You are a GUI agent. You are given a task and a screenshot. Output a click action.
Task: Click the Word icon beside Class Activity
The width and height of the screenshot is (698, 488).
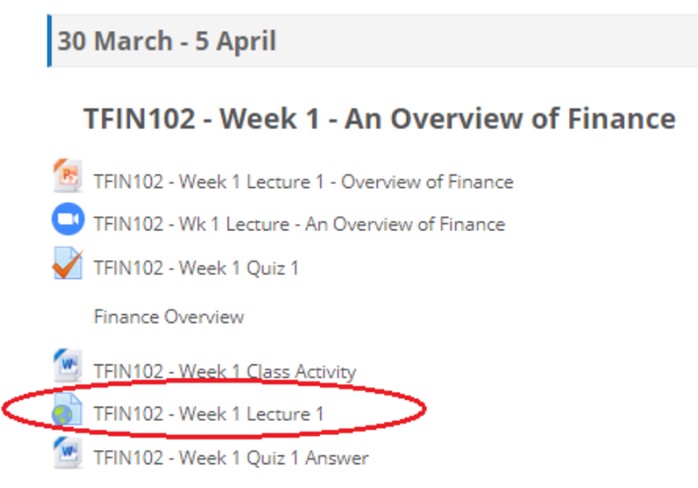point(67,367)
